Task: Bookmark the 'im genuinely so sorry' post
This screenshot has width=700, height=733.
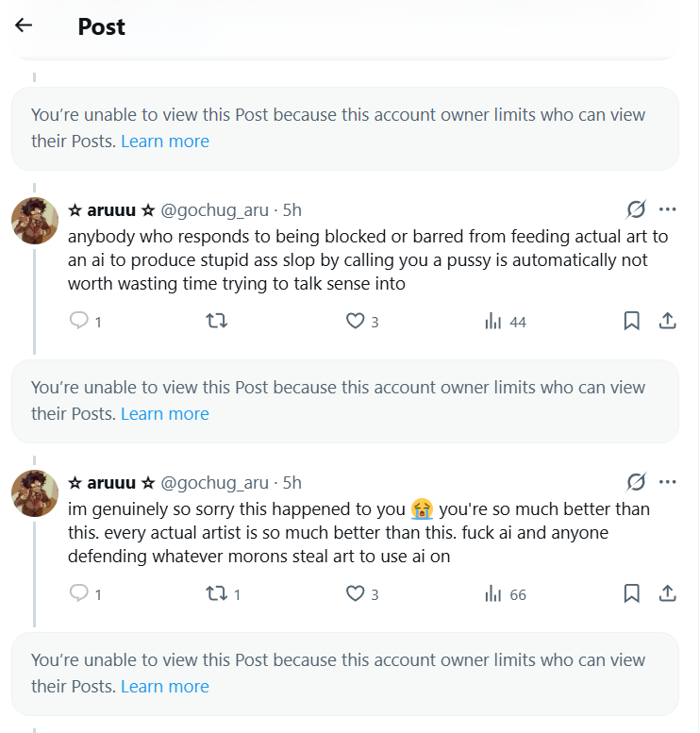Action: click(x=632, y=594)
